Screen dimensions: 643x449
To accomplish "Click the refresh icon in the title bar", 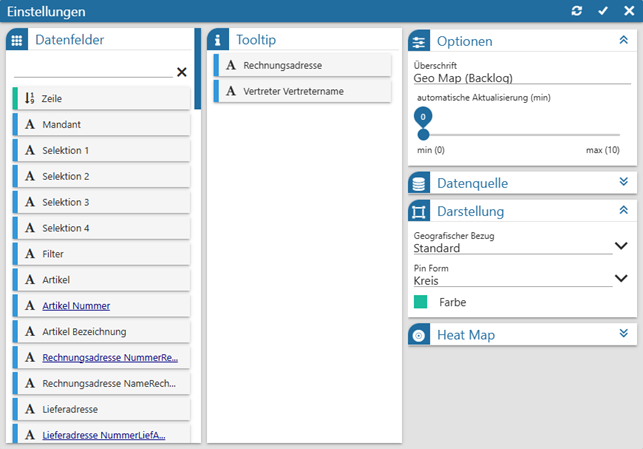I will (577, 11).
